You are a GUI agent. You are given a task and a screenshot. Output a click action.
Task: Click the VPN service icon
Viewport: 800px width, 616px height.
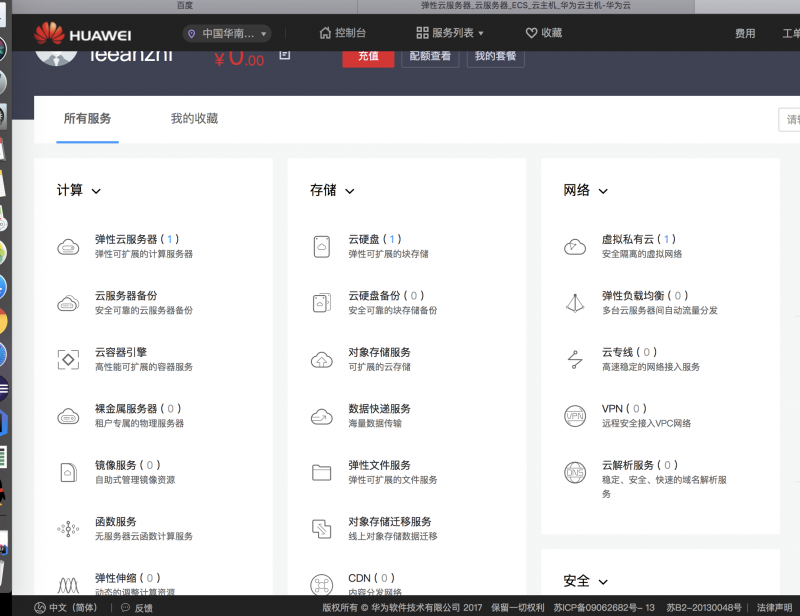point(575,416)
